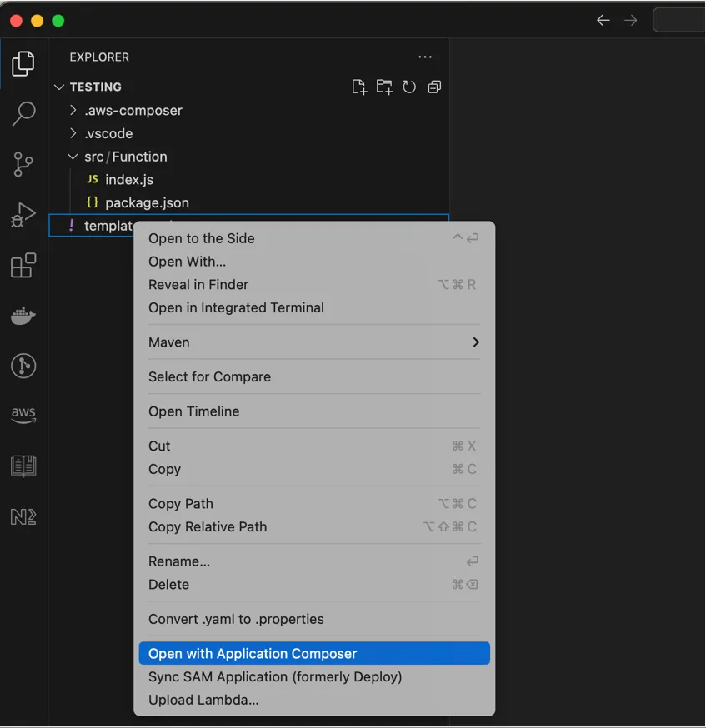Refresh the Explorer file tree
The height and width of the screenshot is (728, 706).
[409, 87]
